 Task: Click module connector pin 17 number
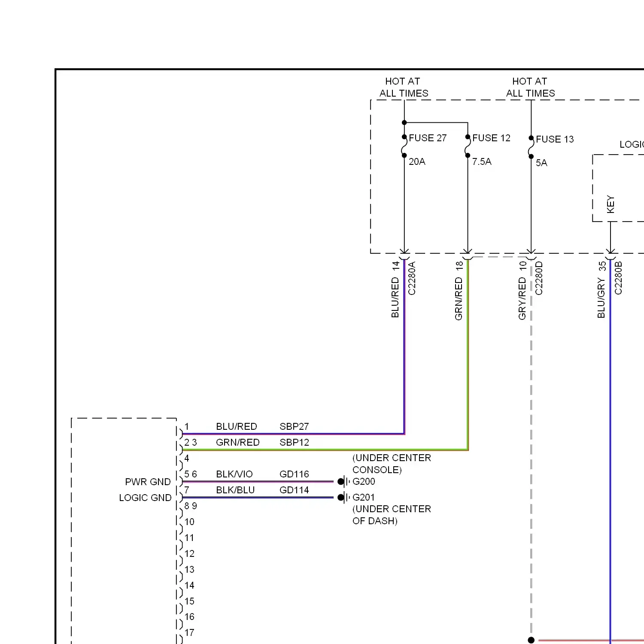click(189, 632)
